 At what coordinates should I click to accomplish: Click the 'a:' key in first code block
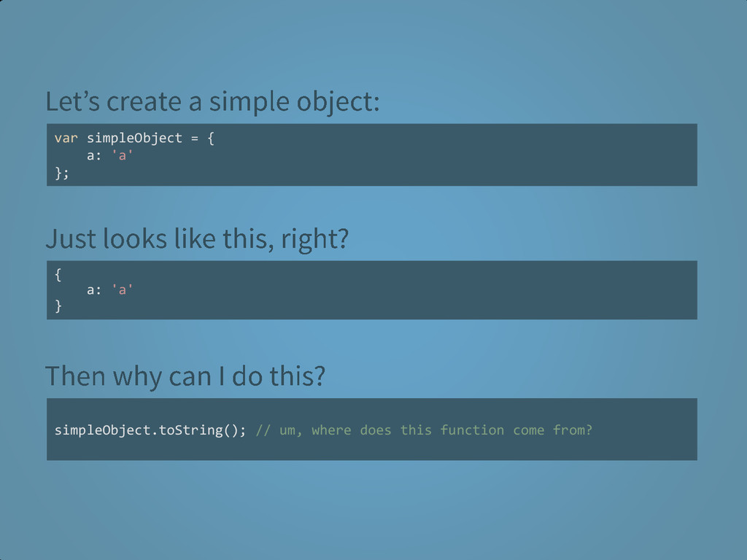pos(94,156)
